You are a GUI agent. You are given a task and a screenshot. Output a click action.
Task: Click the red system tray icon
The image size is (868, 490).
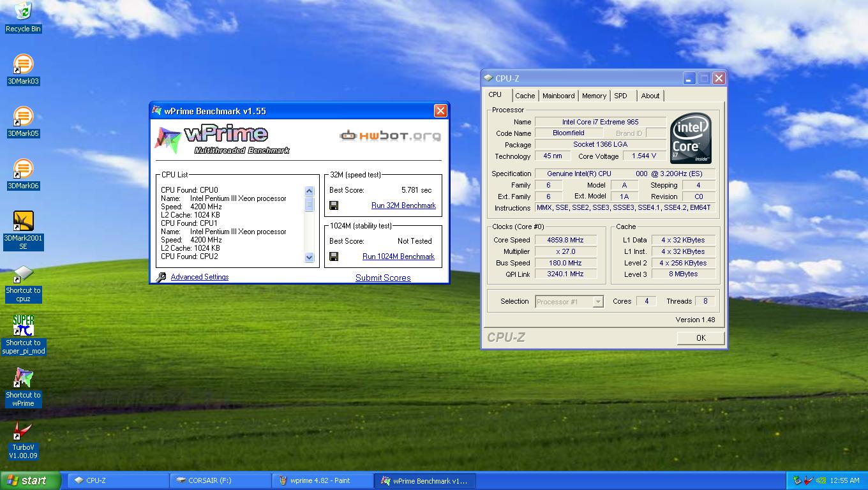pyautogui.click(x=809, y=480)
